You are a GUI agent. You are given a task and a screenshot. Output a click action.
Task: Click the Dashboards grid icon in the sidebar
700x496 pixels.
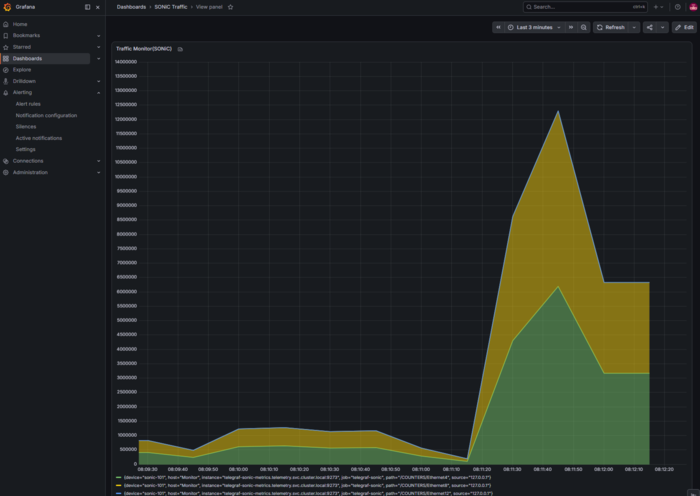[6, 58]
